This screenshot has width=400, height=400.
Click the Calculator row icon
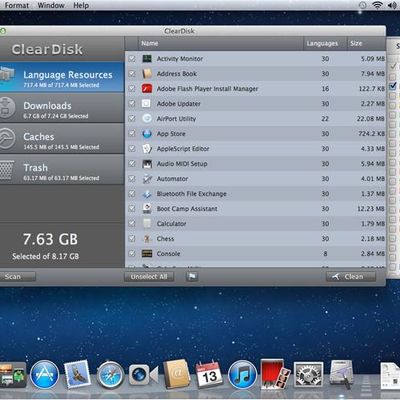pyautogui.click(x=147, y=224)
